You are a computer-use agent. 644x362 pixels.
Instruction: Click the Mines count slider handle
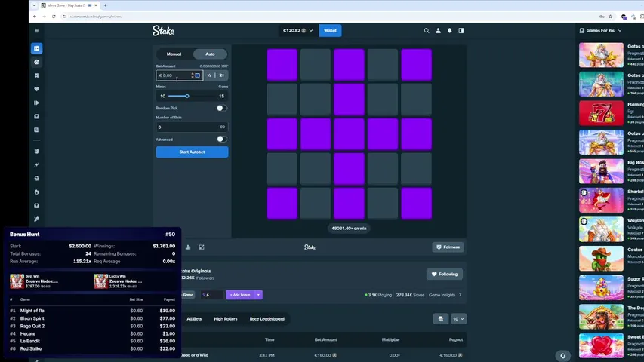187,96
